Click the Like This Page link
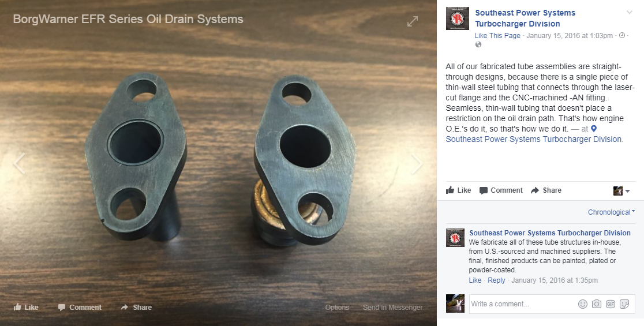644x326 pixels. (497, 36)
